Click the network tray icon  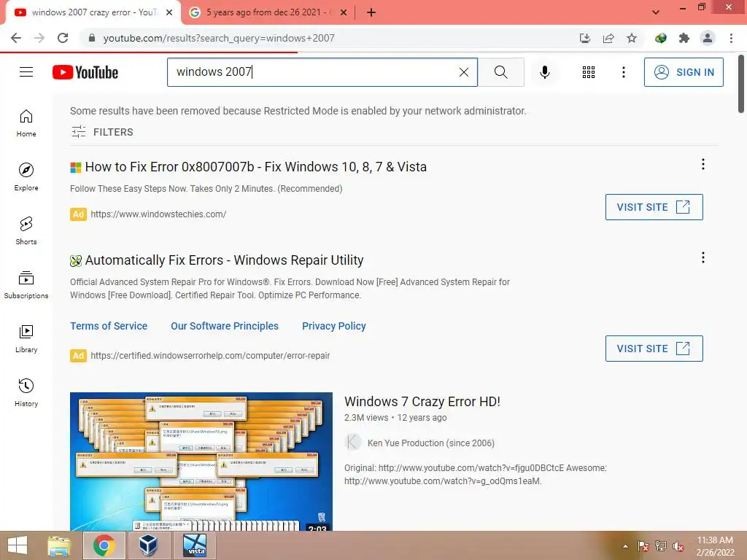[661, 546]
